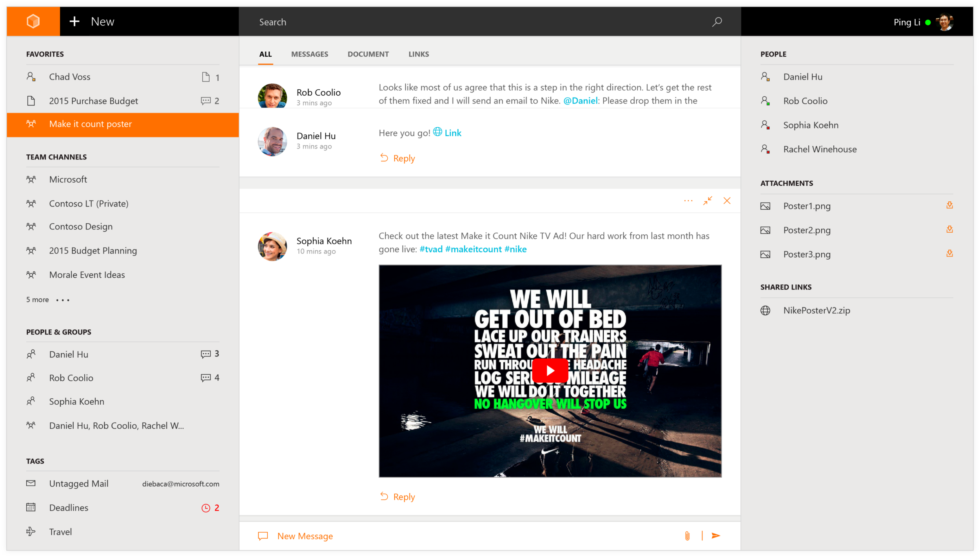Download the Poster1.png attachment
Screen dimensions: 980x557
pos(949,205)
